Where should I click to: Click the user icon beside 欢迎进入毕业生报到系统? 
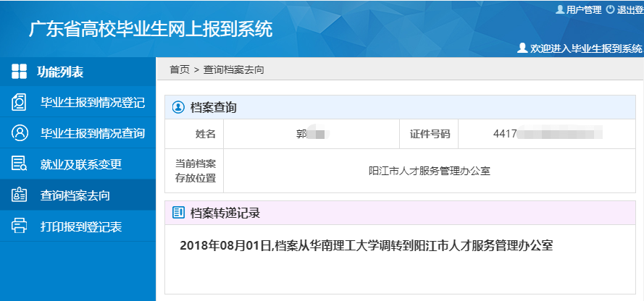(522, 48)
